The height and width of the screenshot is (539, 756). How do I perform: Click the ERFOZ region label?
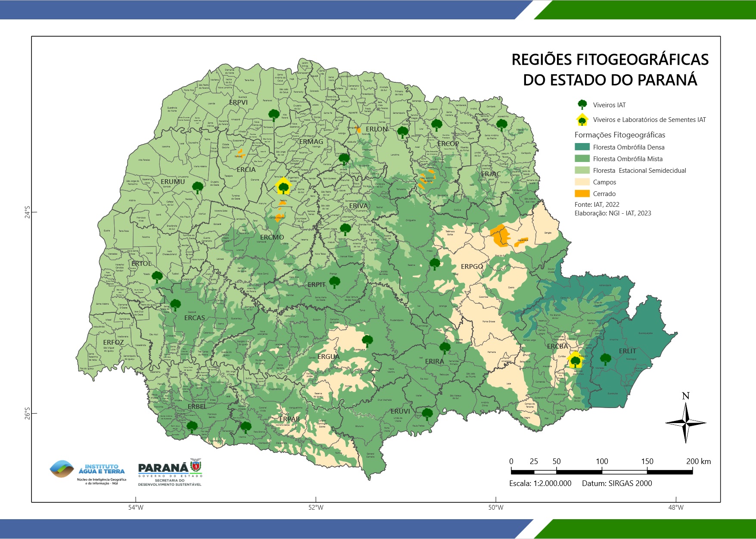(113, 343)
